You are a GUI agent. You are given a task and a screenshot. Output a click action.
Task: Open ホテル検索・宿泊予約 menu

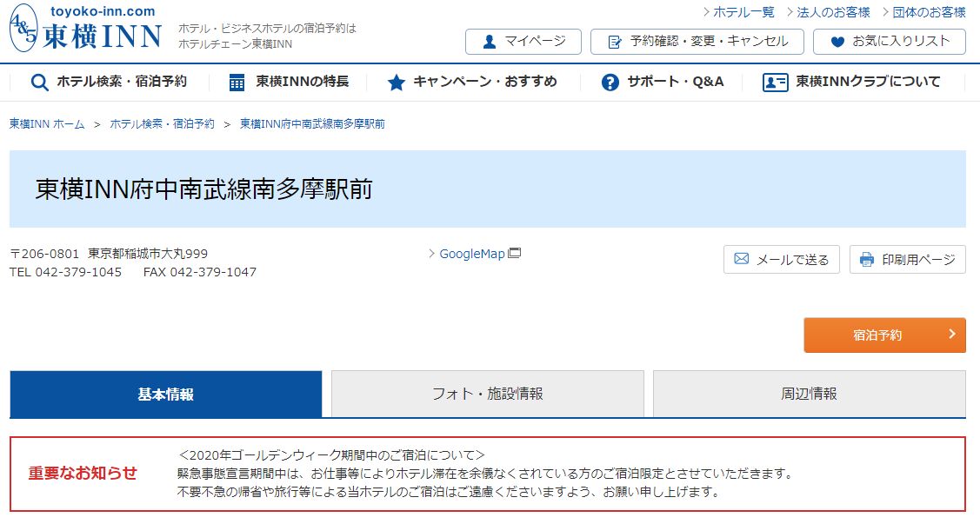pyautogui.click(x=110, y=83)
